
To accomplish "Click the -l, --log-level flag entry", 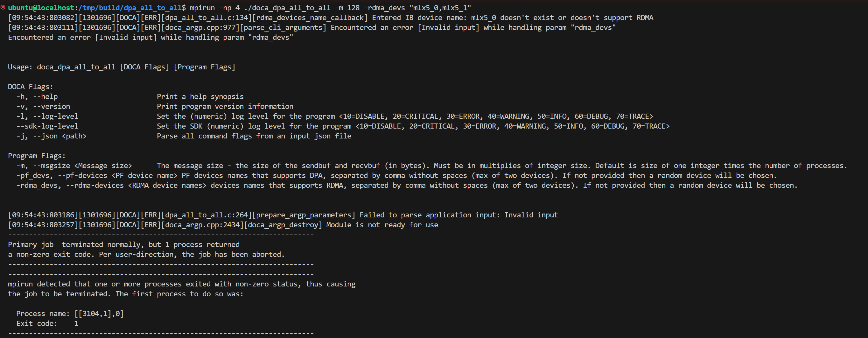I will tap(47, 116).
